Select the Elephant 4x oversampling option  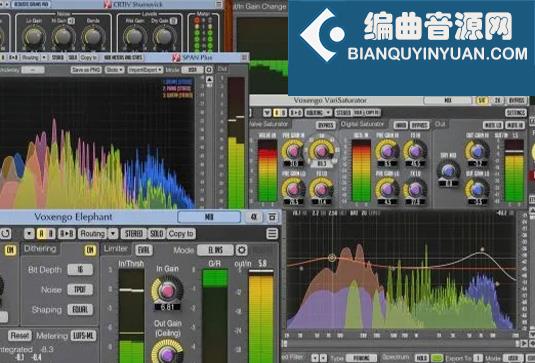point(254,217)
